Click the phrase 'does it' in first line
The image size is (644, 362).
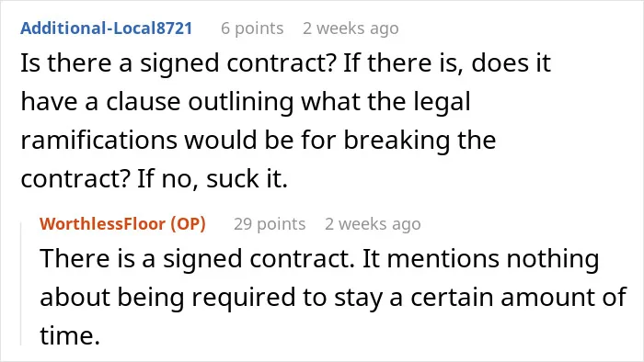[511, 63]
